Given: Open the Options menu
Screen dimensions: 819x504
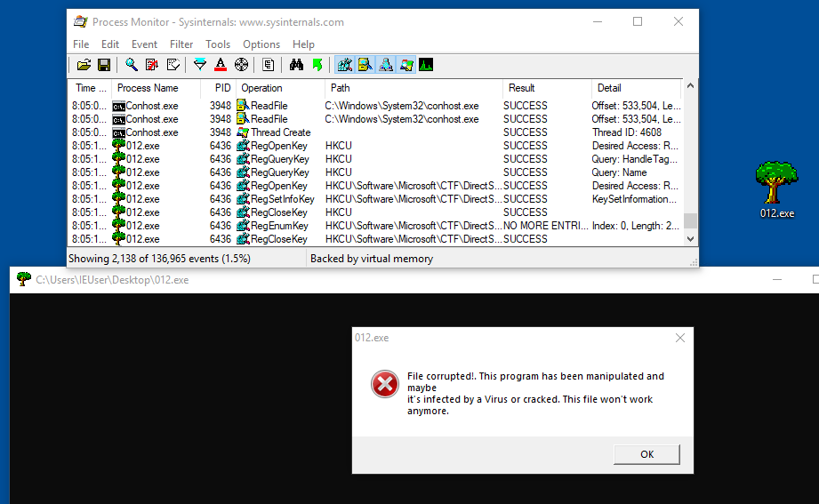Looking at the screenshot, I should click(261, 44).
